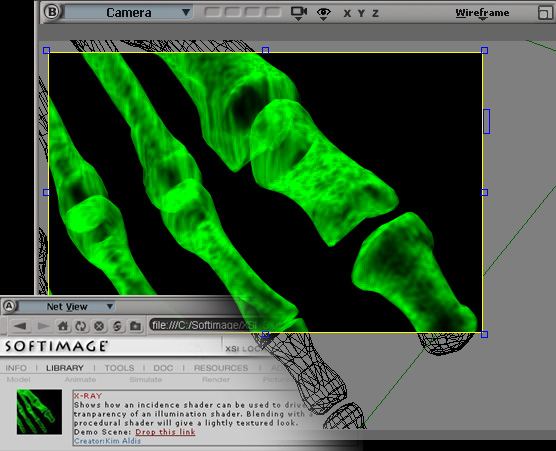Click the 'Drop this link' demo scene link
Screen dimensions: 556x451
click(165, 432)
